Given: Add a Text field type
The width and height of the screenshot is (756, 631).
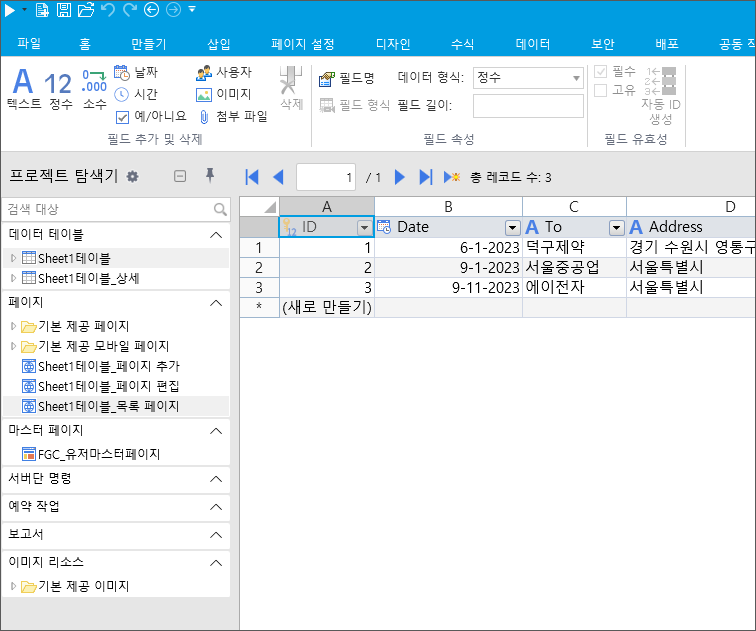Looking at the screenshot, I should pyautogui.click(x=23, y=87).
